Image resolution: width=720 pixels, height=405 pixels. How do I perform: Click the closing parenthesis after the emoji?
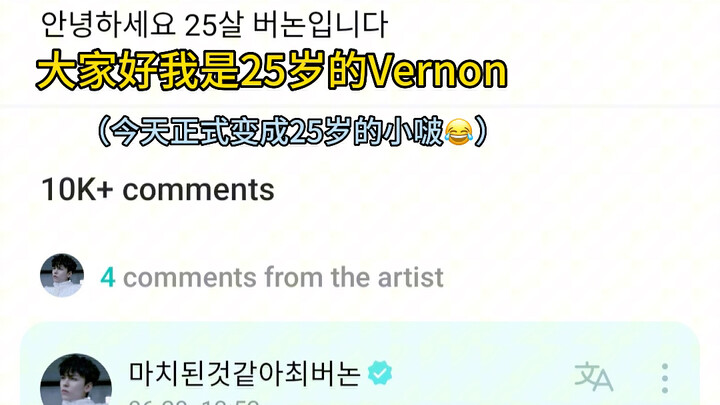(481, 132)
